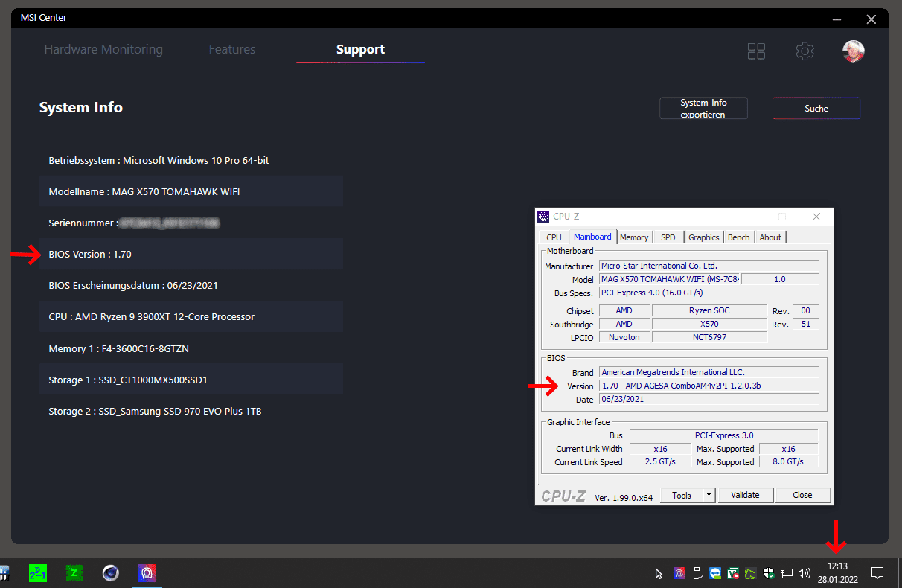Open the CPU tab in CPU-Z

coord(554,237)
